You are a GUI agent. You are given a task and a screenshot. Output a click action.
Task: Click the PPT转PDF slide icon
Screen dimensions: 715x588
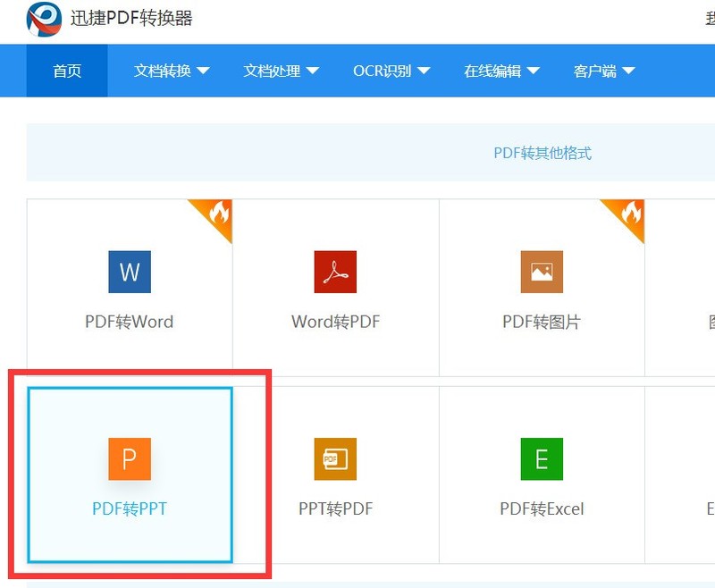[x=335, y=459]
